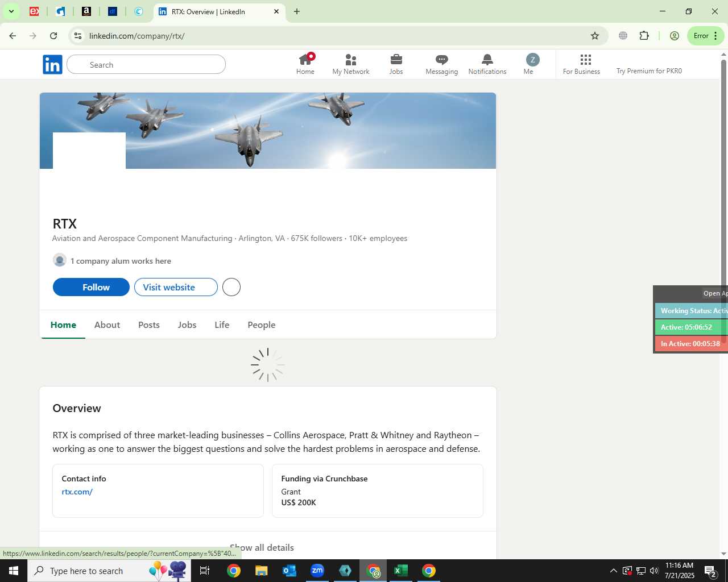Open the globe extension icon
This screenshot has height=582, width=728.
point(623,36)
